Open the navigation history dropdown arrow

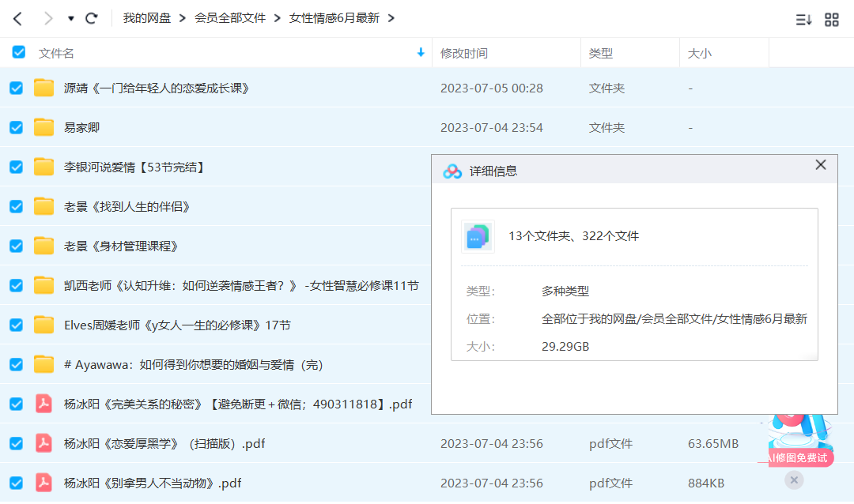(x=71, y=18)
